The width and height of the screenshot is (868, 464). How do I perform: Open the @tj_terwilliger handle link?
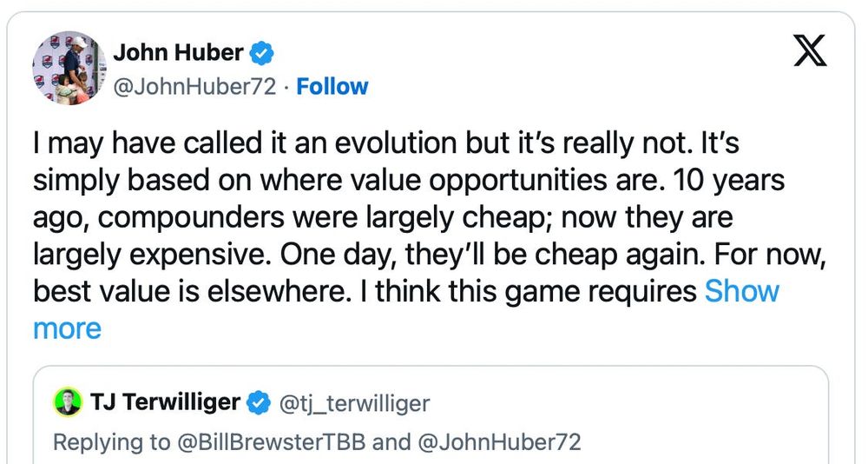353,403
